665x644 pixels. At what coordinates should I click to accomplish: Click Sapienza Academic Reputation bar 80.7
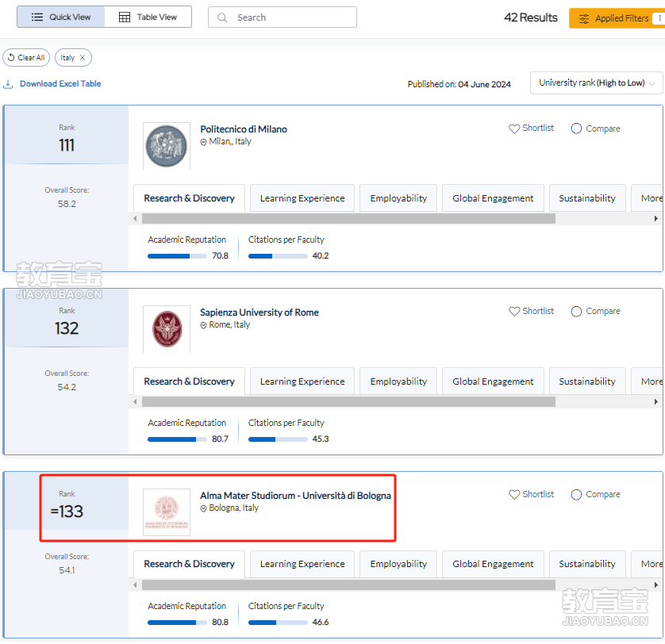coord(177,439)
